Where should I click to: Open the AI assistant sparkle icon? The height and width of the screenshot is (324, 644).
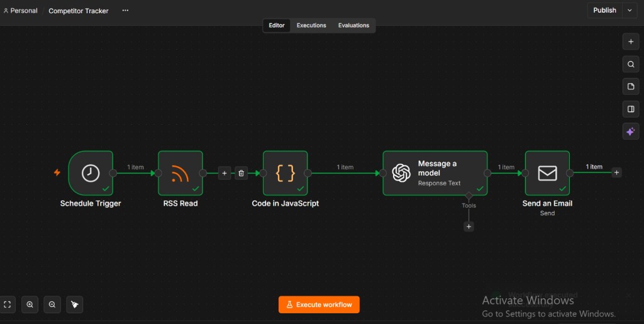click(631, 132)
